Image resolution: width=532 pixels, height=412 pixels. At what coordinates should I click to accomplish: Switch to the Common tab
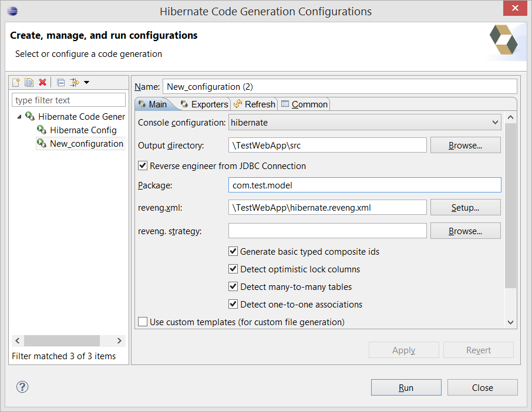(x=304, y=104)
